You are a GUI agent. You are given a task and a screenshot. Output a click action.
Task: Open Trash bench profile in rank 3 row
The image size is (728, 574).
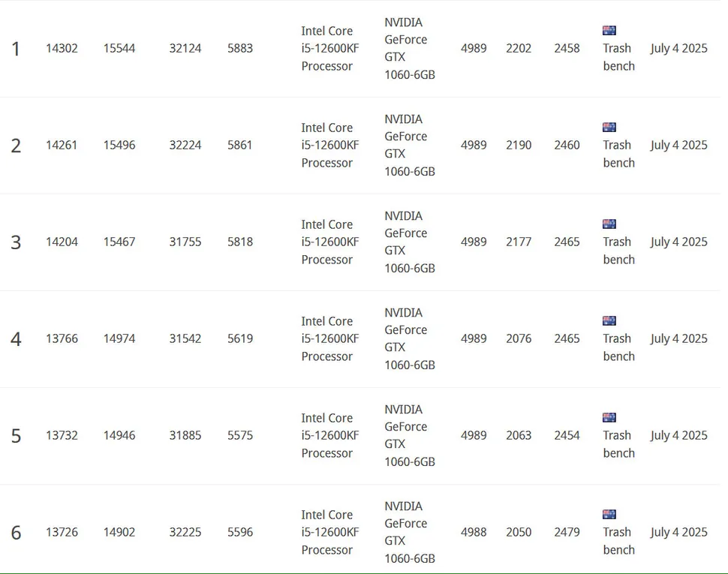[618, 251]
